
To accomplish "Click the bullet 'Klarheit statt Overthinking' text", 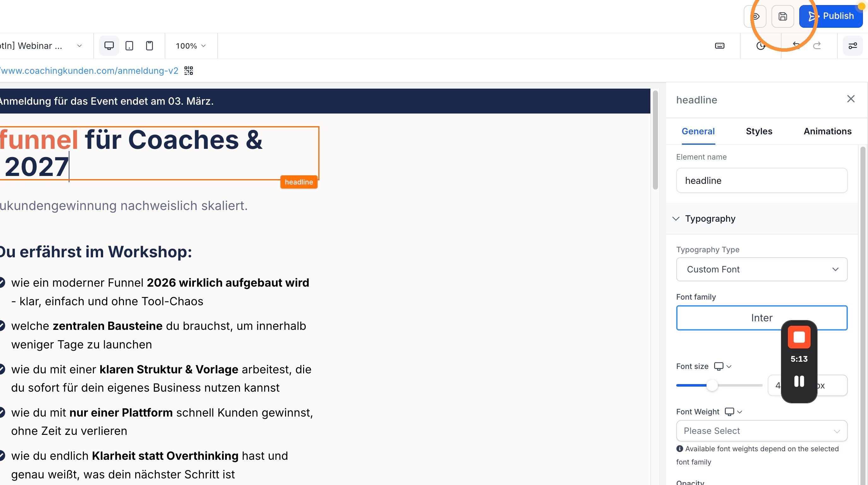I will [165, 456].
